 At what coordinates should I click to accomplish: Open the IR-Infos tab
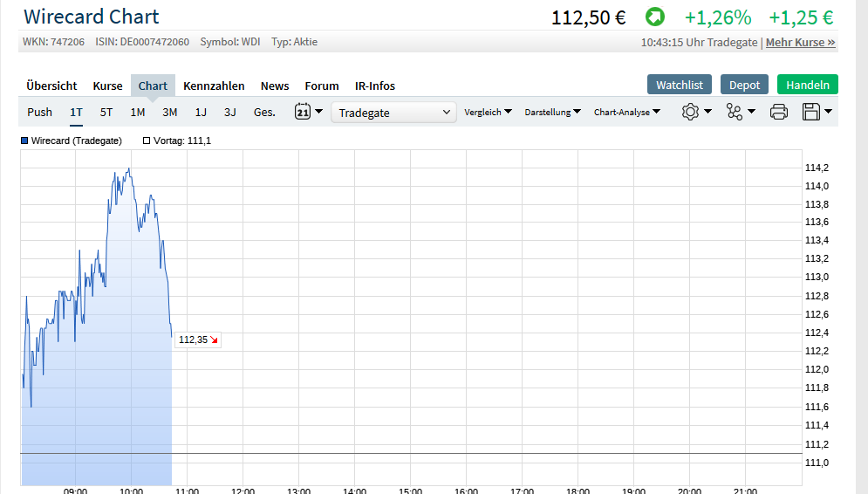(375, 86)
